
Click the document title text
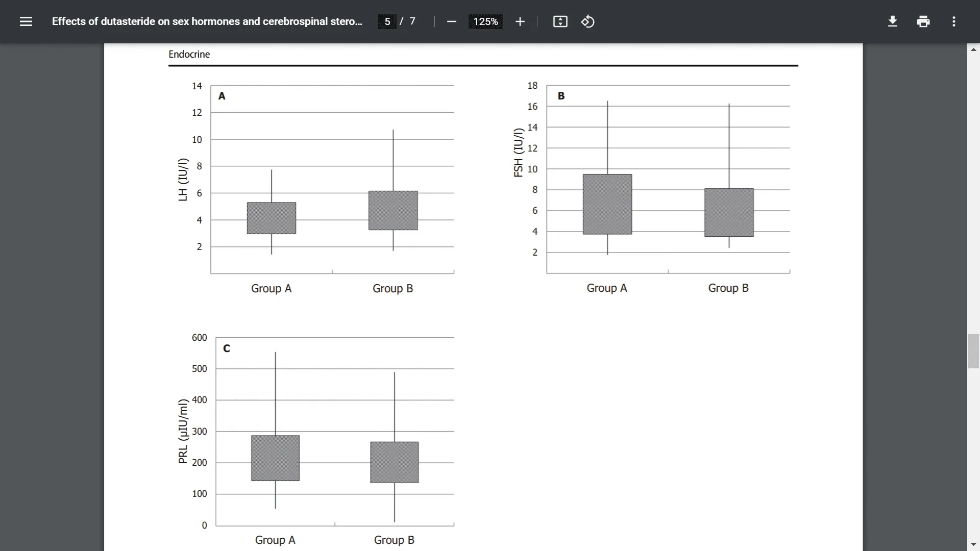click(x=207, y=21)
